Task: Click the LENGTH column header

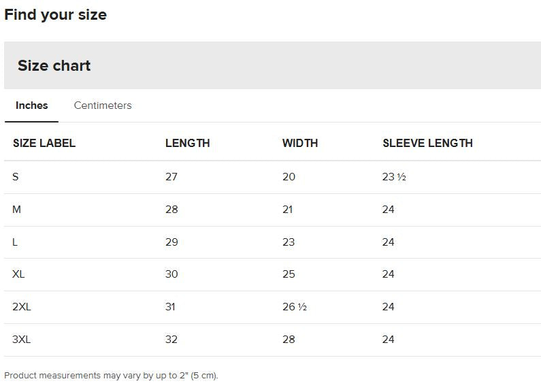Action: [187, 143]
